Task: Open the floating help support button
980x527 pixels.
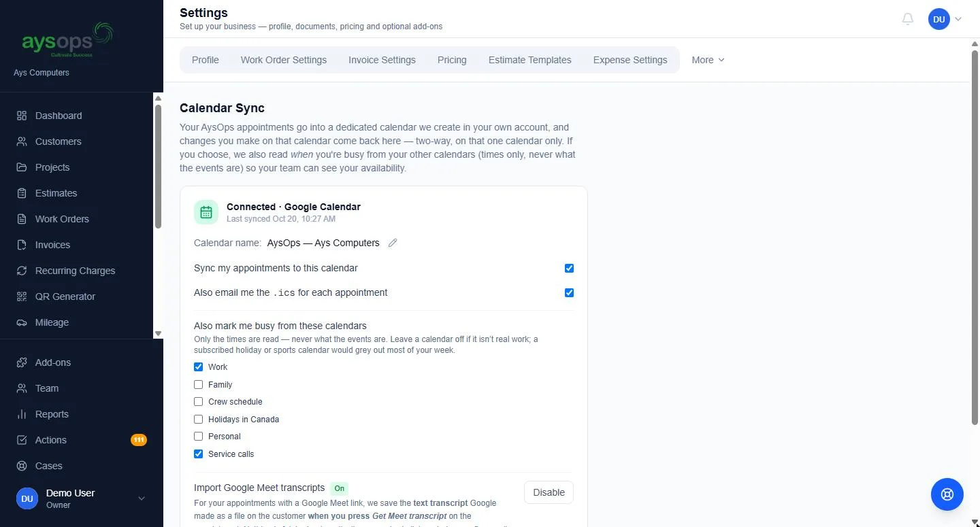Action: pos(947,494)
